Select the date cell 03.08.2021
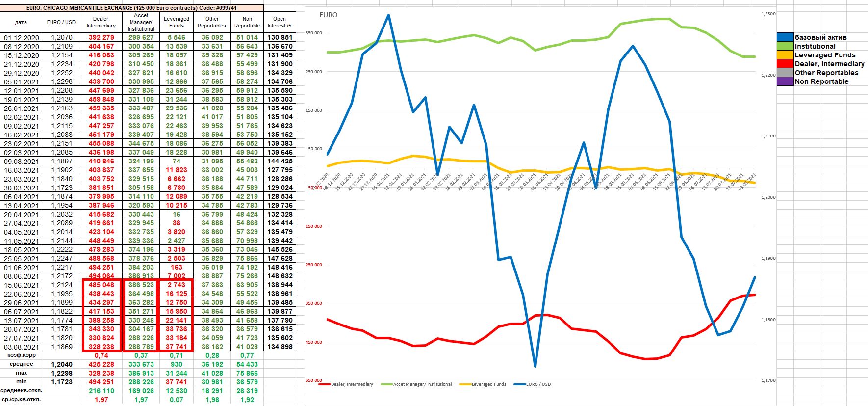This screenshot has width=868, height=406. click(x=21, y=347)
